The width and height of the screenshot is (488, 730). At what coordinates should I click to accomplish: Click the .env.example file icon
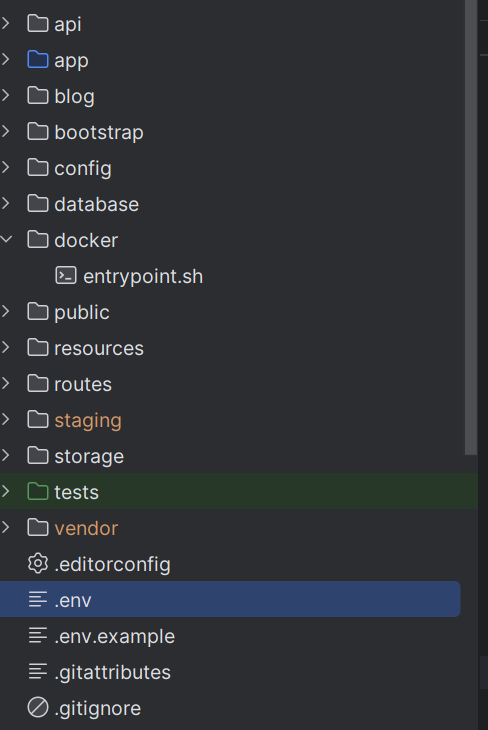pos(38,635)
